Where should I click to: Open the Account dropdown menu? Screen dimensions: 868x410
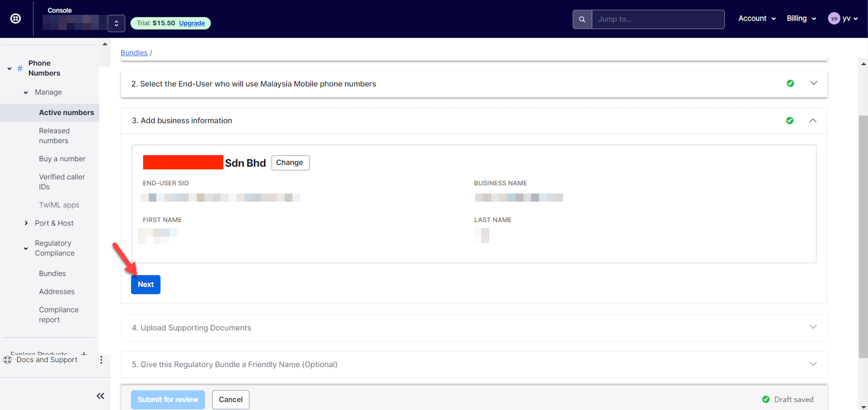pyautogui.click(x=756, y=18)
